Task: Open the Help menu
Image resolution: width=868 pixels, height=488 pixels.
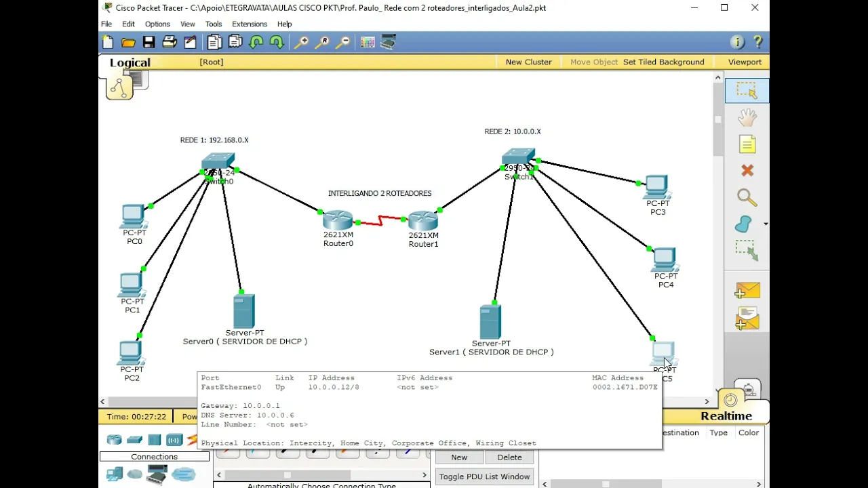Action: 284,24
